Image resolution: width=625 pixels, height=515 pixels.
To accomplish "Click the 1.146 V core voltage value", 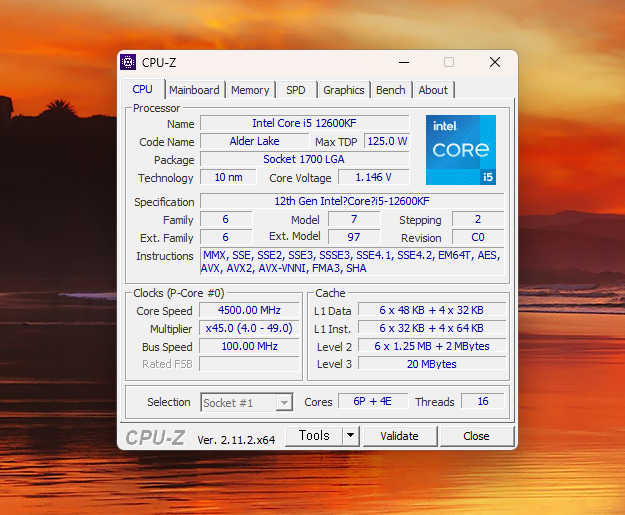I will [373, 177].
